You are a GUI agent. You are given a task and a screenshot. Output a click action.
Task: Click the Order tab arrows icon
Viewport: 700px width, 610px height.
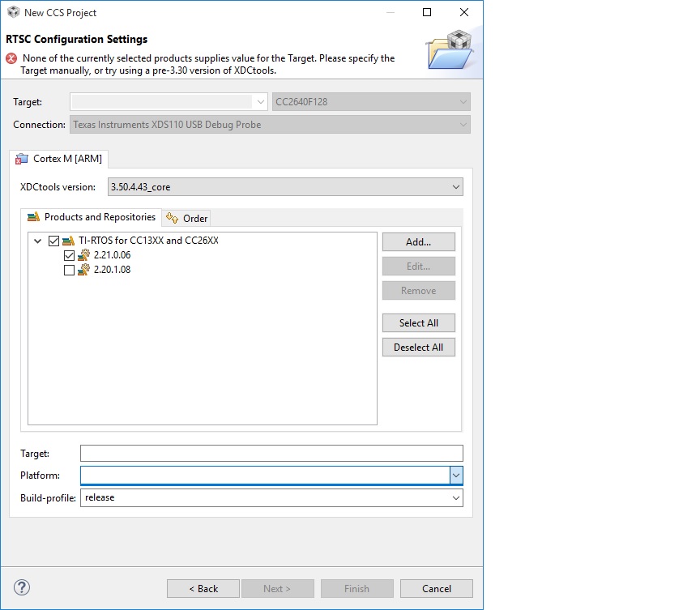(172, 218)
